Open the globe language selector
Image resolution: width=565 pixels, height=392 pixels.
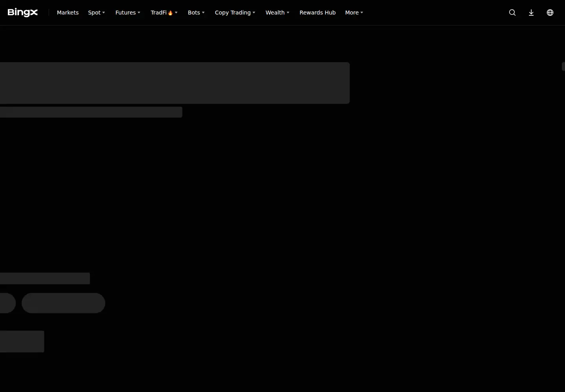click(550, 13)
